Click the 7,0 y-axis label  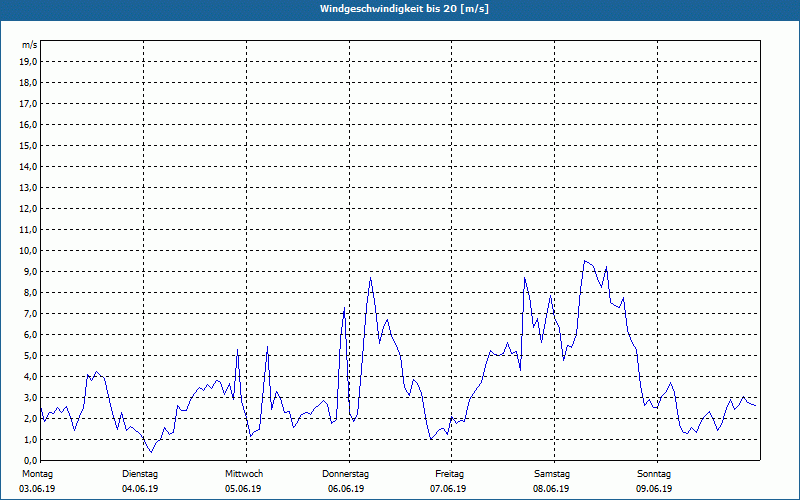(30, 313)
